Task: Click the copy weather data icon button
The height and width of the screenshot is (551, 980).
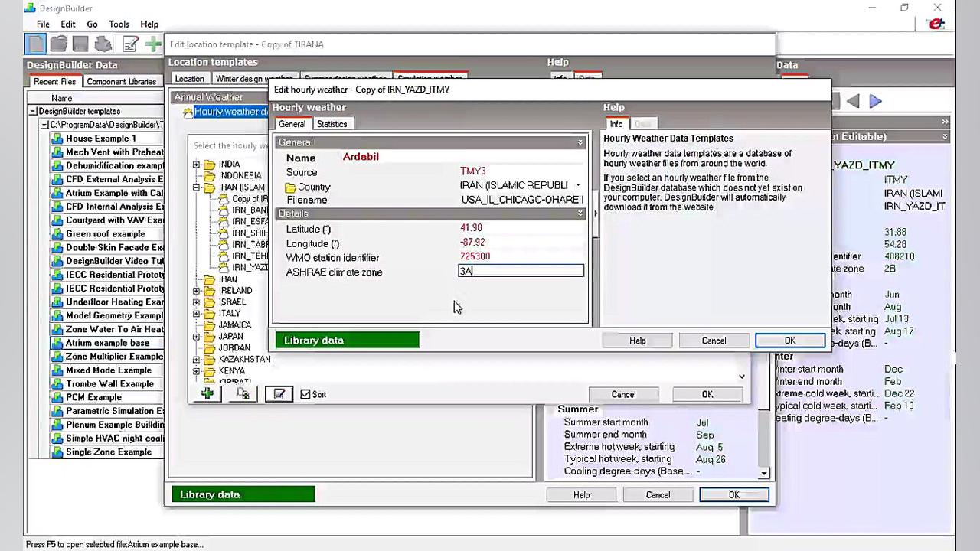Action: (x=243, y=394)
